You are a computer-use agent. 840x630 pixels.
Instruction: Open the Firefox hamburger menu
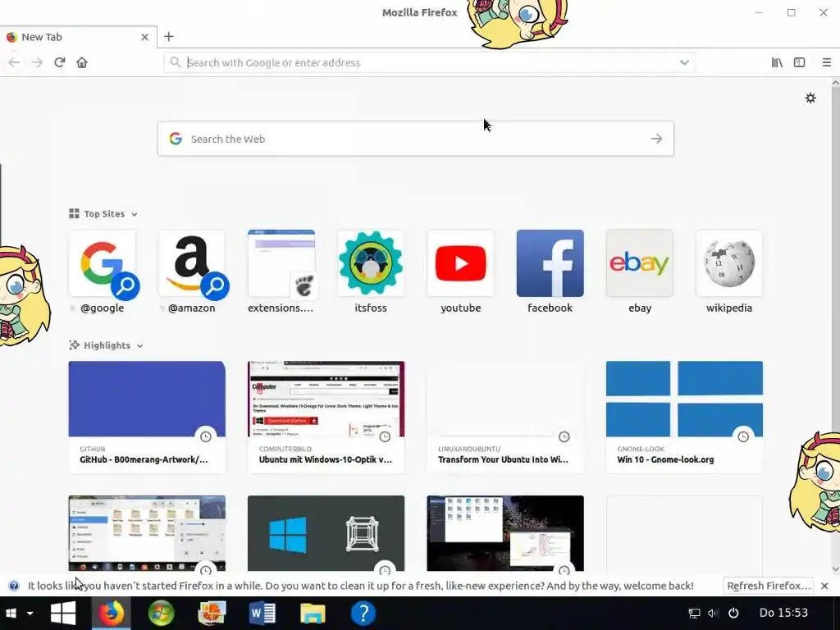tap(827, 62)
